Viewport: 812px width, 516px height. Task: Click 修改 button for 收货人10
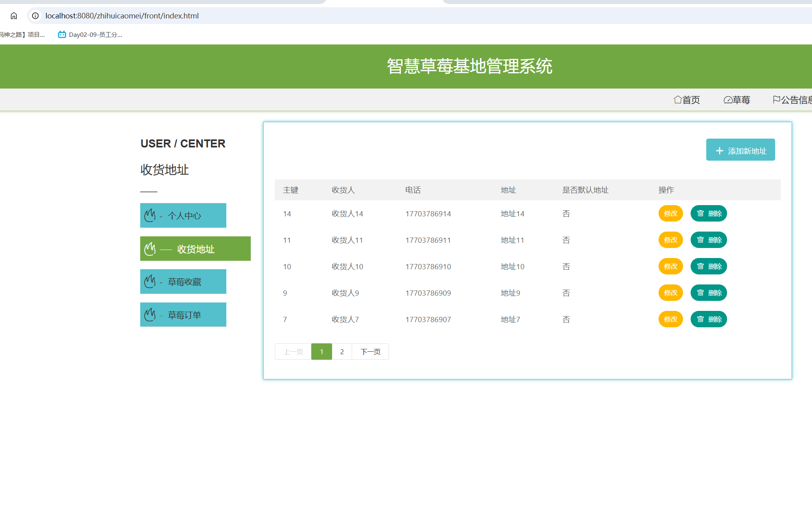(671, 266)
